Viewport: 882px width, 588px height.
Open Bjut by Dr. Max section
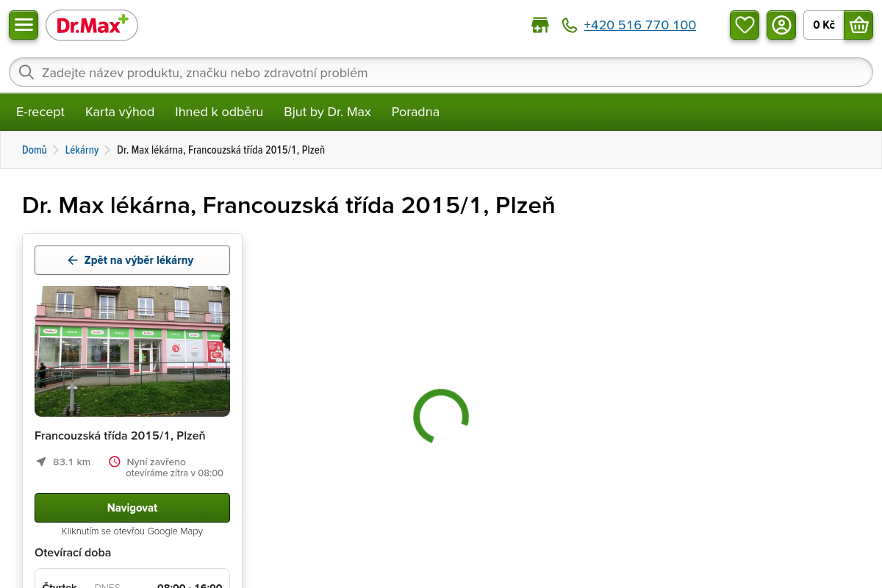[x=327, y=112]
